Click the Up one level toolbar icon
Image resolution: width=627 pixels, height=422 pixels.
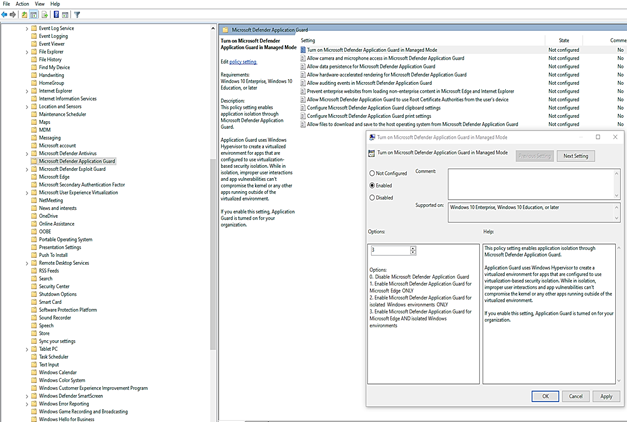point(24,15)
